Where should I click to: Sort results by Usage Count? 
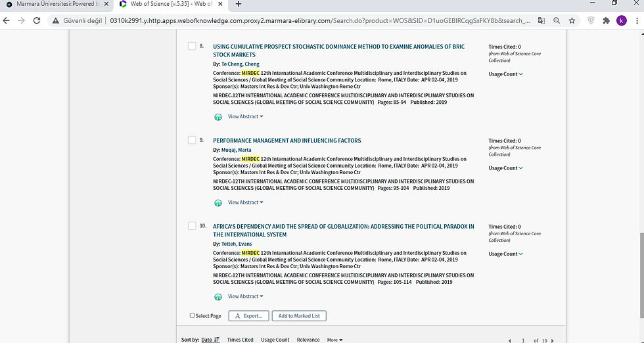(x=275, y=340)
